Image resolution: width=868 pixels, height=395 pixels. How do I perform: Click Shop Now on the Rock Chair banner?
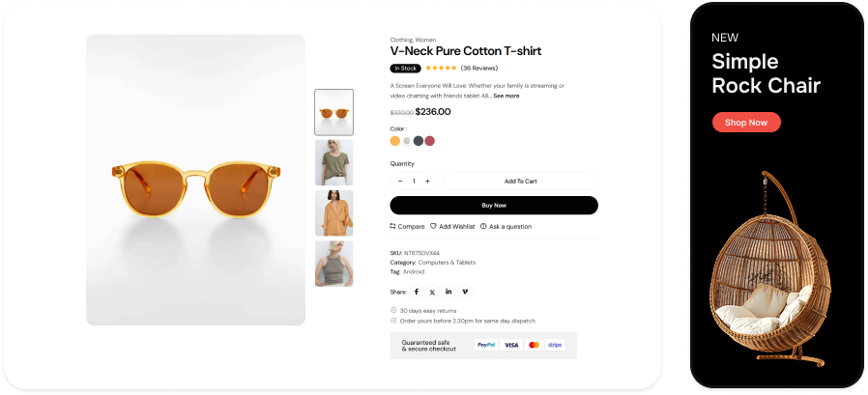[746, 123]
